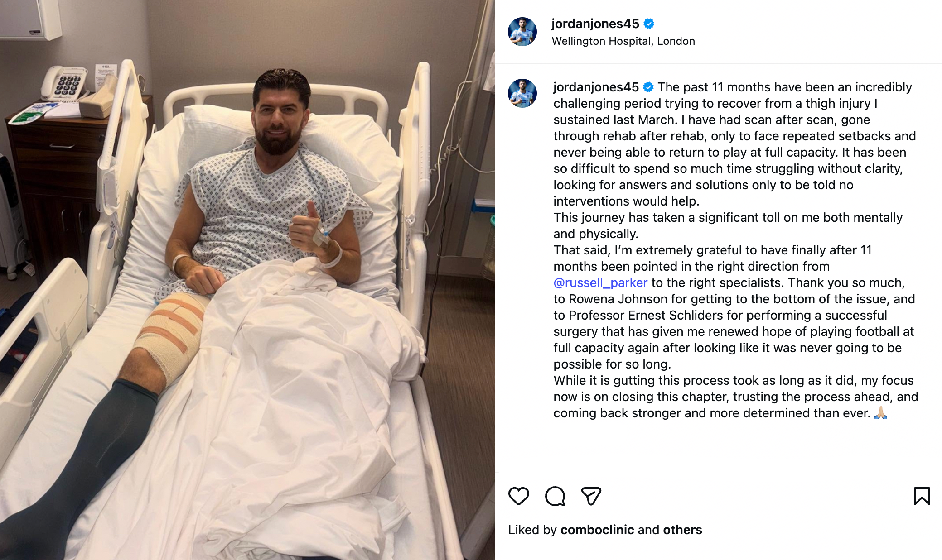The height and width of the screenshot is (560, 942).
Task: Click the 'Liked by' text
Action: pyautogui.click(x=532, y=530)
